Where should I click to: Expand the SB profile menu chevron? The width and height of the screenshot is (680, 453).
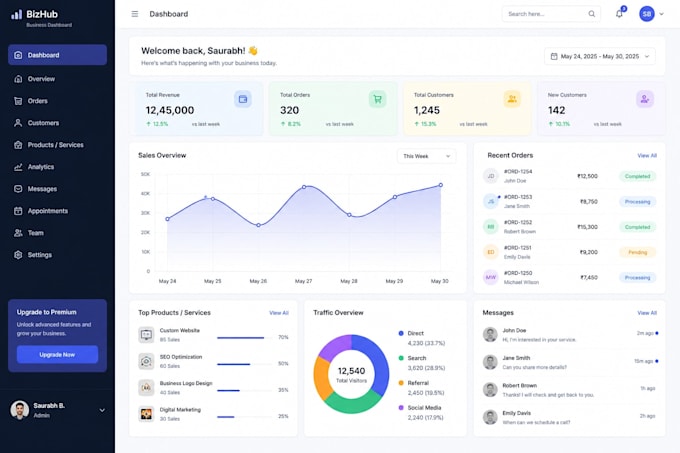(661, 14)
